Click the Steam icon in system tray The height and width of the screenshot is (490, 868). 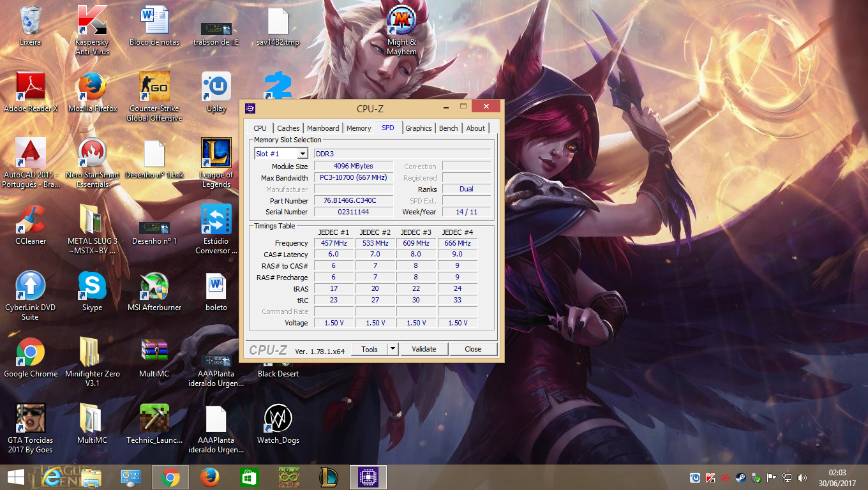coord(741,477)
